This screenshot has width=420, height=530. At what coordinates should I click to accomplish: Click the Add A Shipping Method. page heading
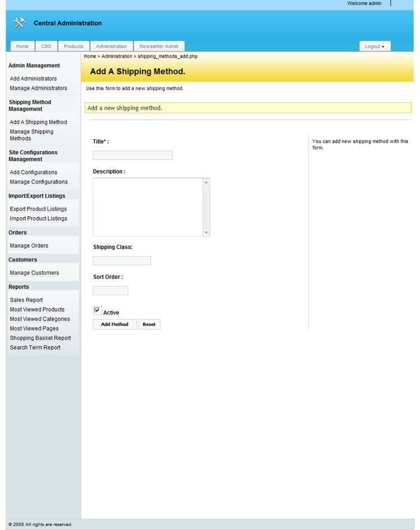pyautogui.click(x=138, y=72)
